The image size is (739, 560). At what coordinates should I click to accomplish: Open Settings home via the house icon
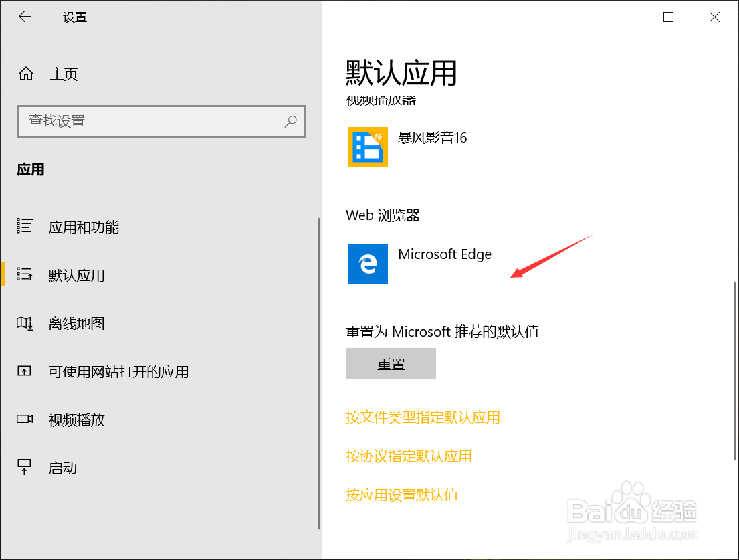click(x=25, y=74)
